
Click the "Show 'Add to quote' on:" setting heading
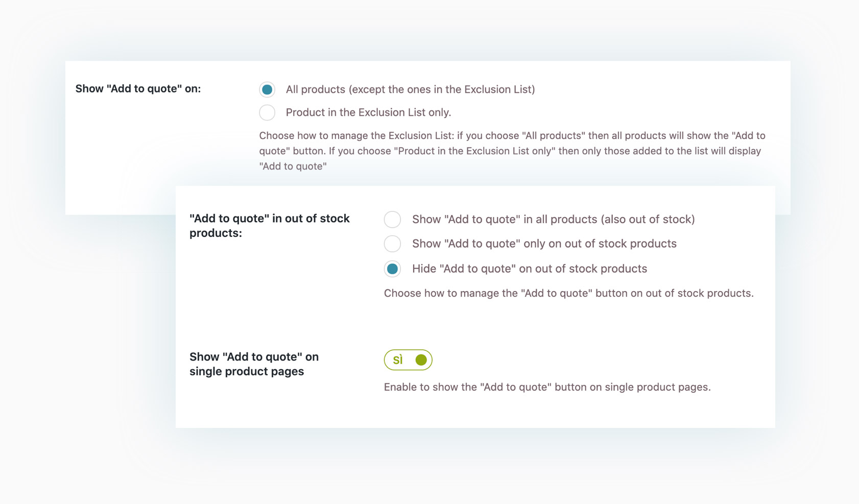point(138,89)
